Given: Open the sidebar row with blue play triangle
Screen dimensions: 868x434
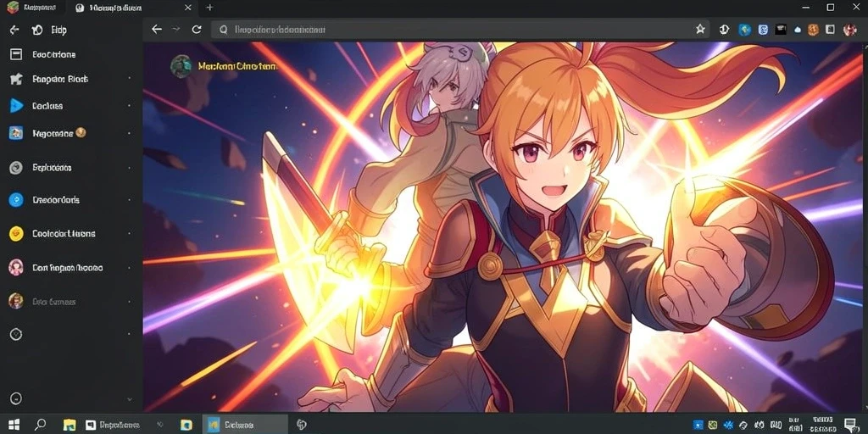Looking at the screenshot, I should point(70,106).
